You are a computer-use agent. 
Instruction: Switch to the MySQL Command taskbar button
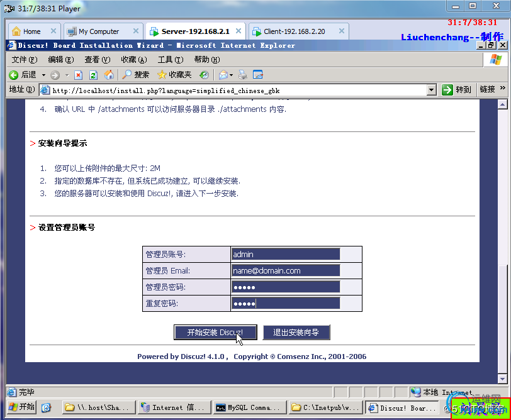(x=250, y=407)
